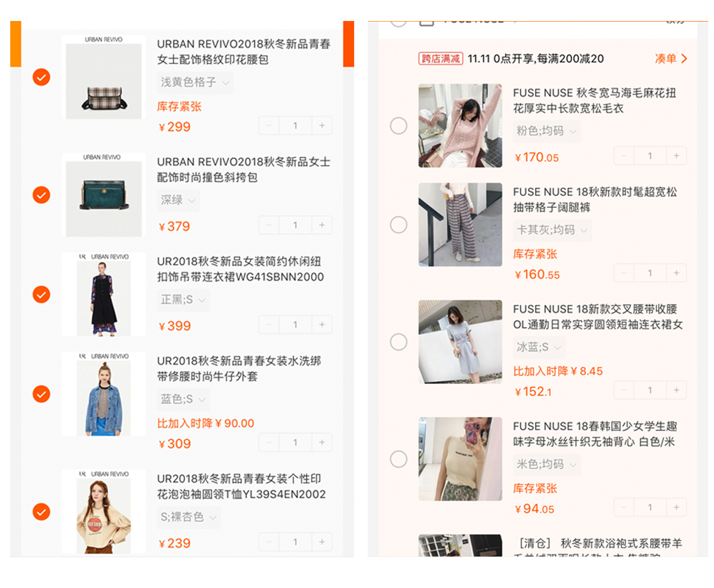Click minus stepper for the ¥309 denim jacket
Screen dimensions: 714x588
click(x=269, y=442)
